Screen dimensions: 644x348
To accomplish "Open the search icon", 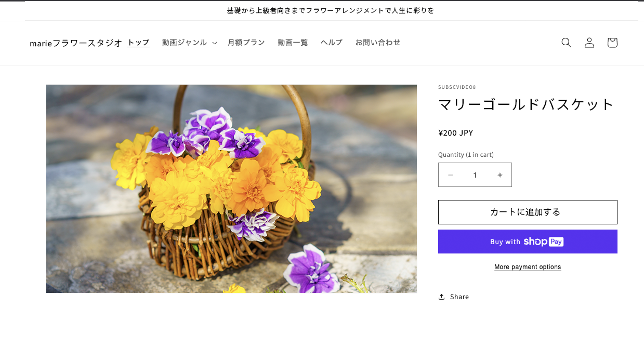I will 566,43.
